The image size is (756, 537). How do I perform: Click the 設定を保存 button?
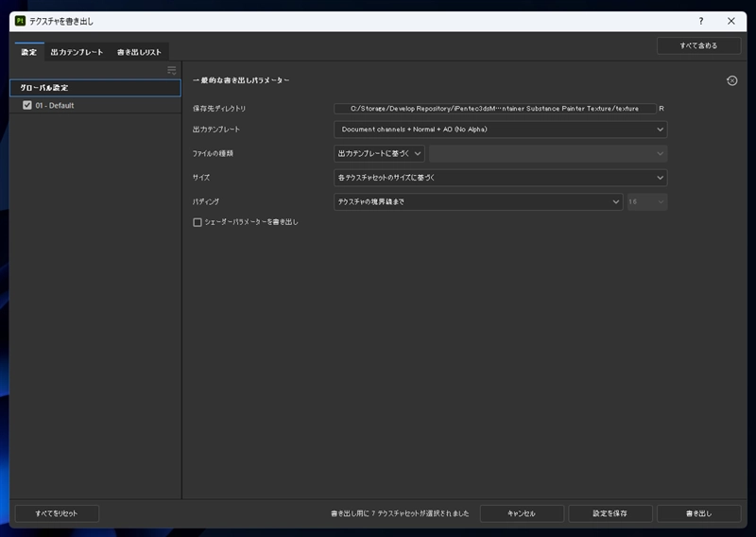pyautogui.click(x=610, y=513)
